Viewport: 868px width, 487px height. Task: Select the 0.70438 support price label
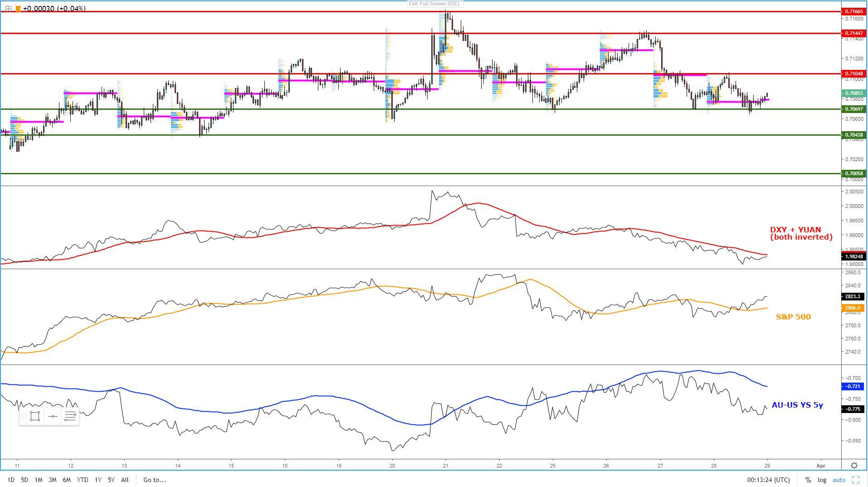click(854, 135)
